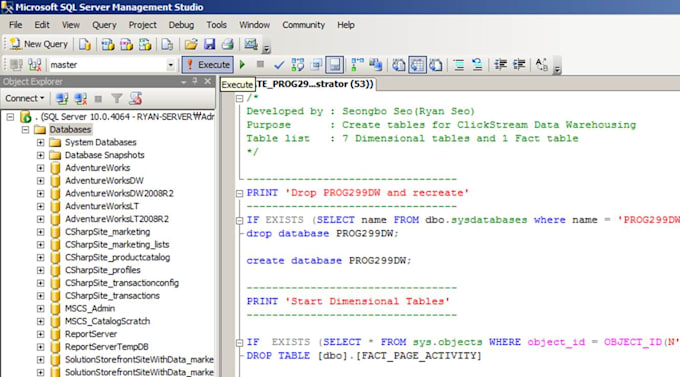The width and height of the screenshot is (680, 377).
Task: Expand the AdventureWorks database node
Action: [x=40, y=168]
